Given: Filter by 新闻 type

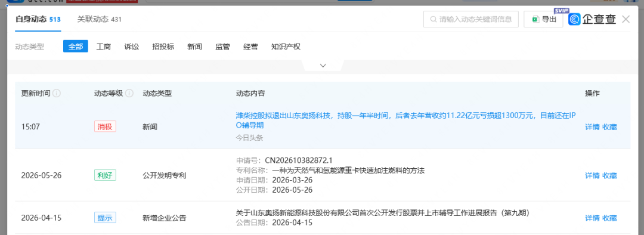Looking at the screenshot, I should tap(194, 47).
